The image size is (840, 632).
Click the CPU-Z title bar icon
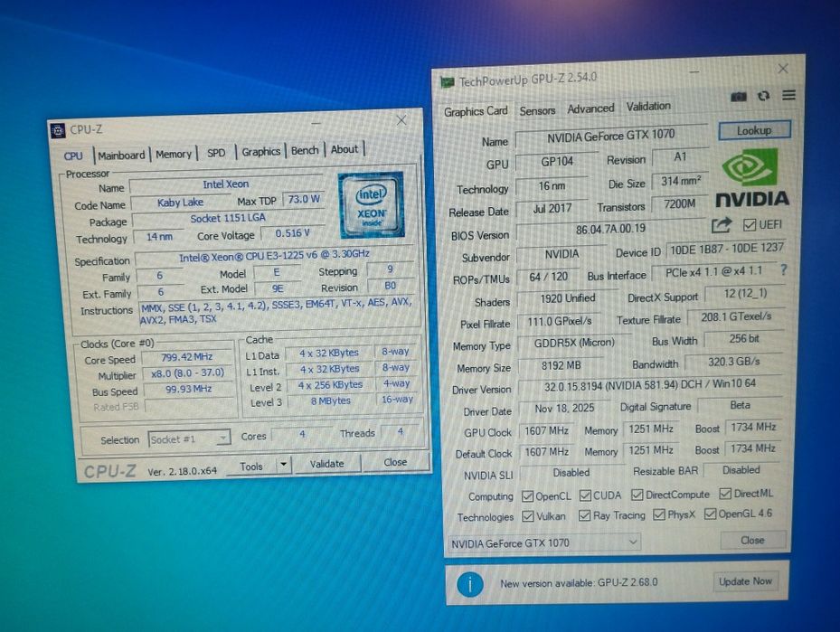click(58, 130)
